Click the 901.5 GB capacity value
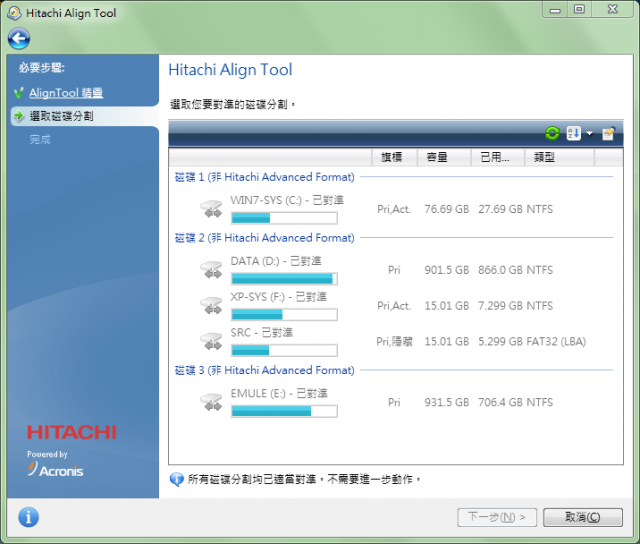640x544 pixels. tap(447, 270)
